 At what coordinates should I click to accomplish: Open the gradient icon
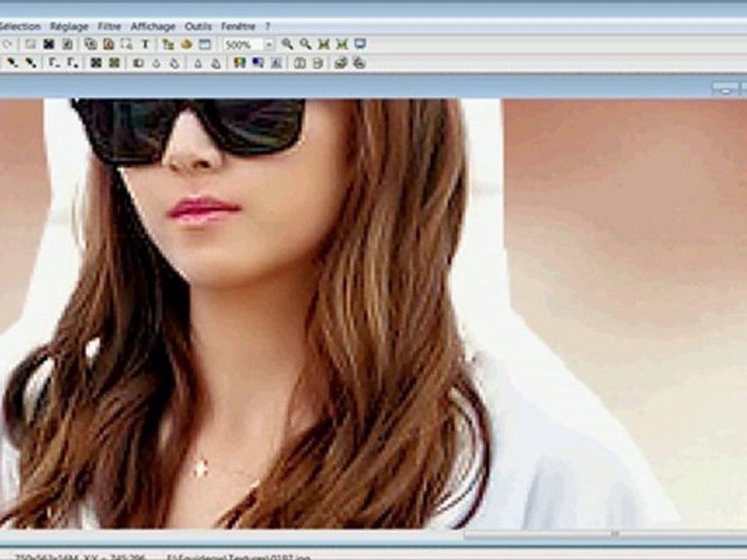point(258,63)
